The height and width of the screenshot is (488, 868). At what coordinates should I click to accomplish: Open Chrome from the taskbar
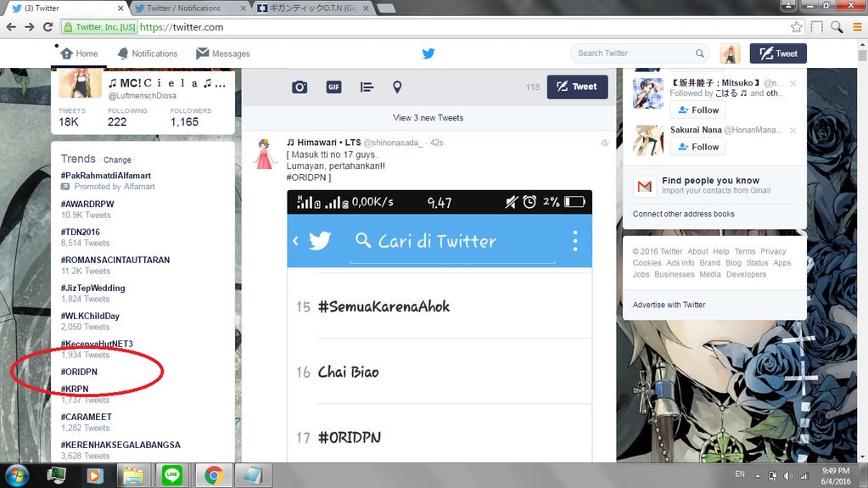pyautogui.click(x=214, y=475)
